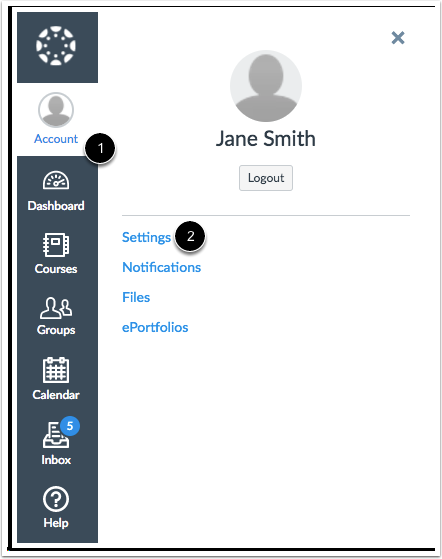Open the Files link
442x559 pixels.
(x=136, y=297)
